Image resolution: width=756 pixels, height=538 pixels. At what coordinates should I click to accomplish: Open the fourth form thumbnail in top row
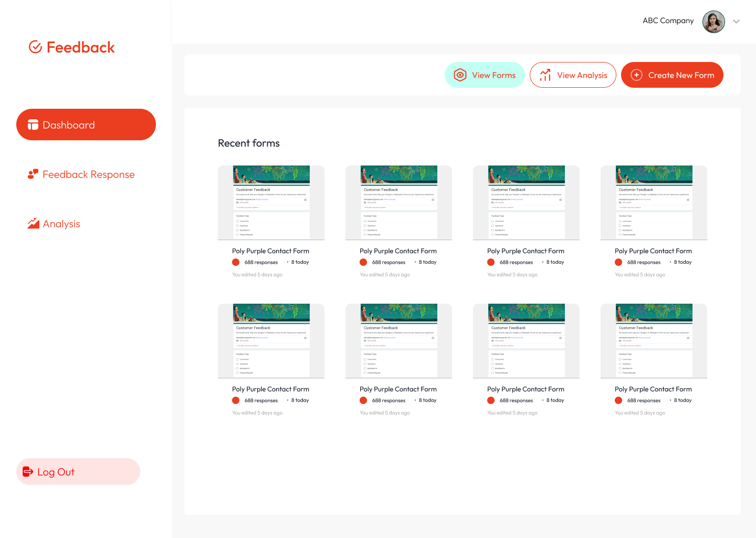(654, 203)
